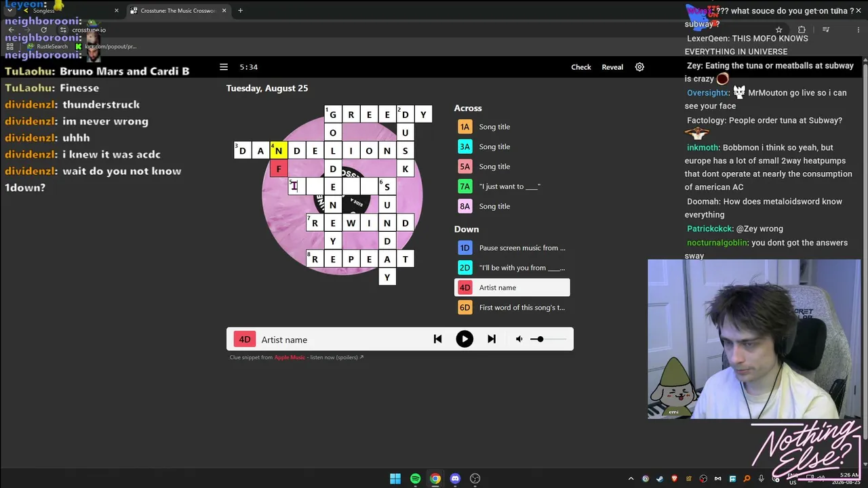Click the Reveal button
Image resolution: width=868 pixels, height=488 pixels.
pyautogui.click(x=612, y=67)
